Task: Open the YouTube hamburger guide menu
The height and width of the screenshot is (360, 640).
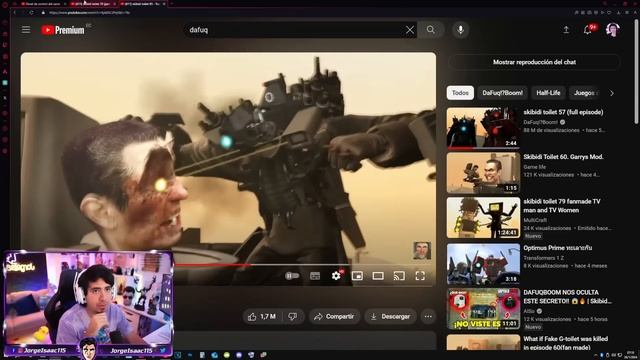Action: tap(26, 30)
